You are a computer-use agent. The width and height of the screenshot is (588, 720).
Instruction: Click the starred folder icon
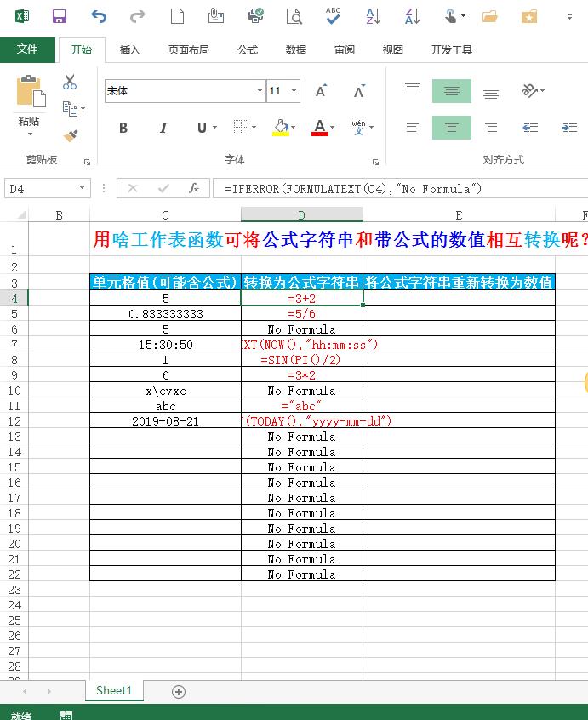click(528, 17)
